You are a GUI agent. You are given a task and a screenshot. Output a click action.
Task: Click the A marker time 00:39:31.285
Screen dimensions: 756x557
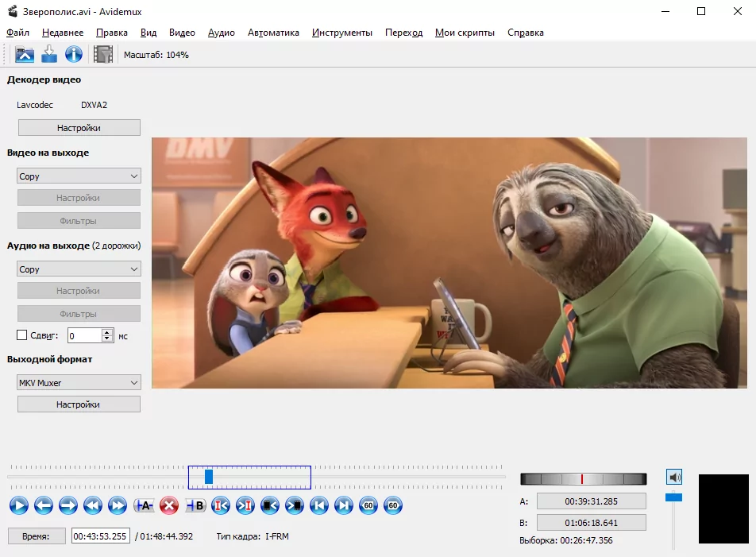(591, 501)
